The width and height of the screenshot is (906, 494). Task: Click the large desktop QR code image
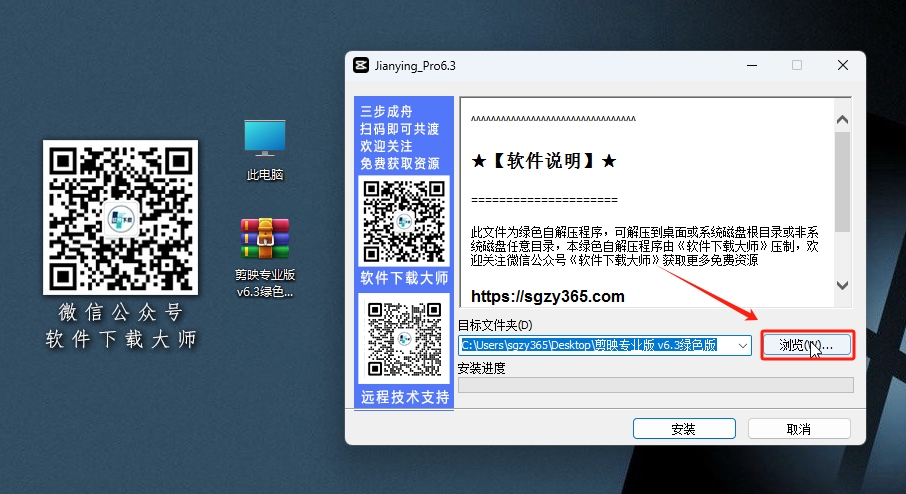[120, 217]
